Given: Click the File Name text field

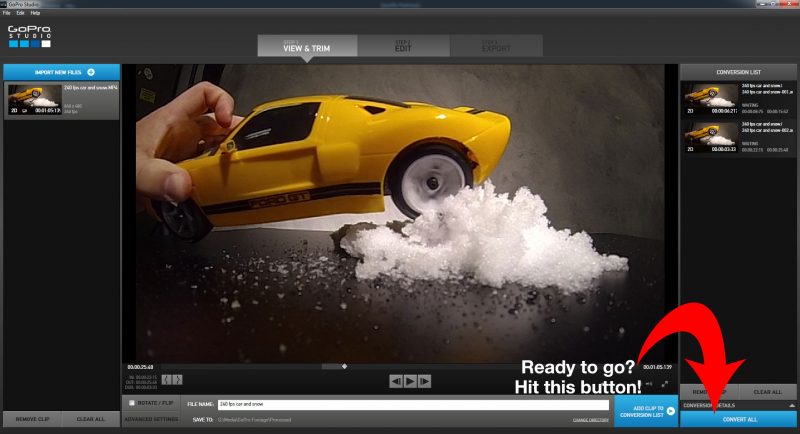Looking at the screenshot, I should [x=412, y=404].
